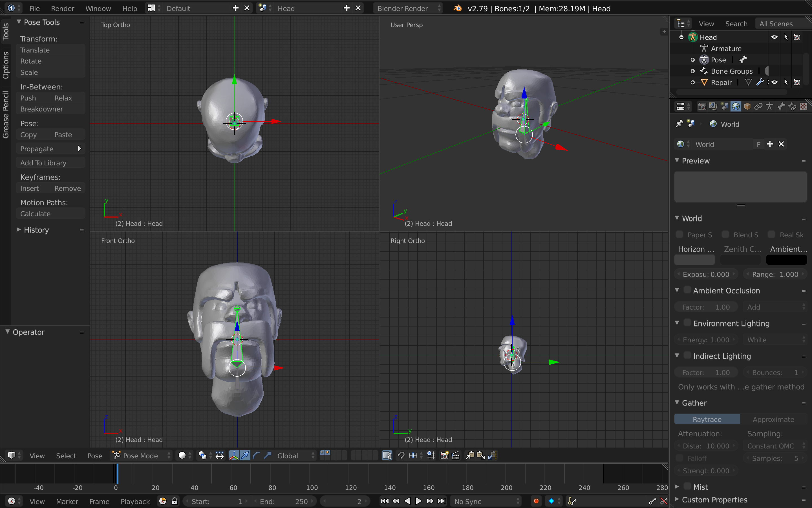
Task: Select the Approximate gather method
Action: coord(773,419)
